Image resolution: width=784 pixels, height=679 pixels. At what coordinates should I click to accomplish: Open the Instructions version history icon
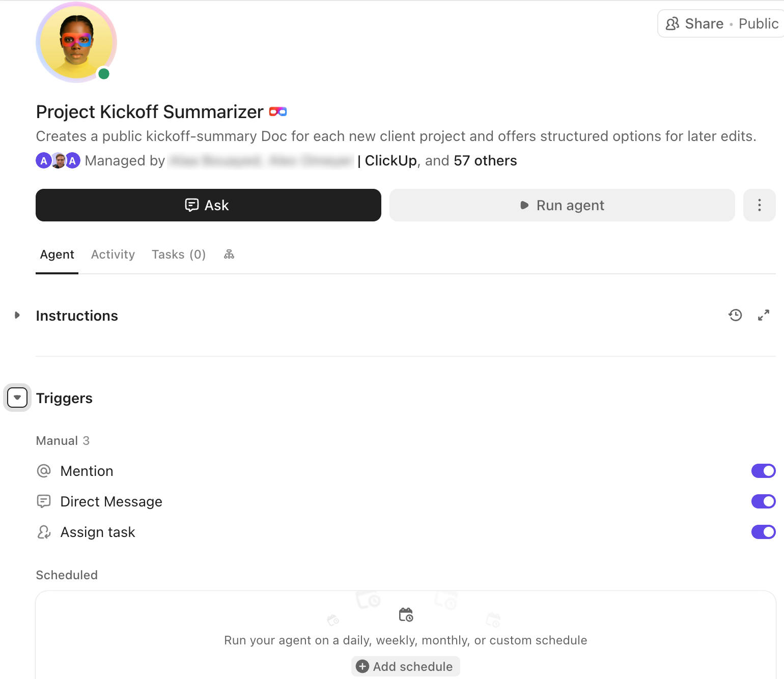[x=735, y=315]
